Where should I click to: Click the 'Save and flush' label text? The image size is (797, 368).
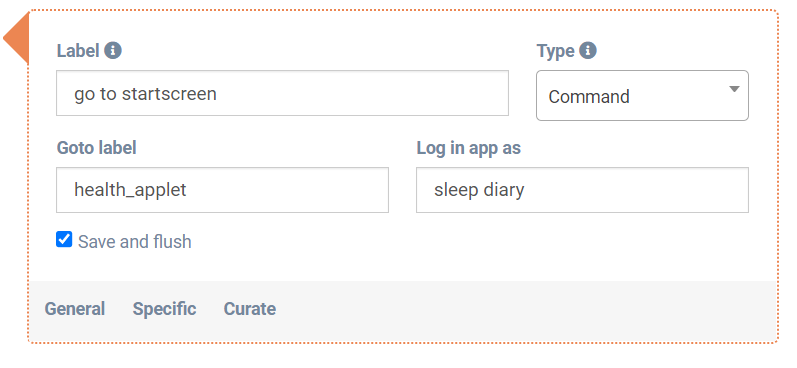tap(135, 241)
